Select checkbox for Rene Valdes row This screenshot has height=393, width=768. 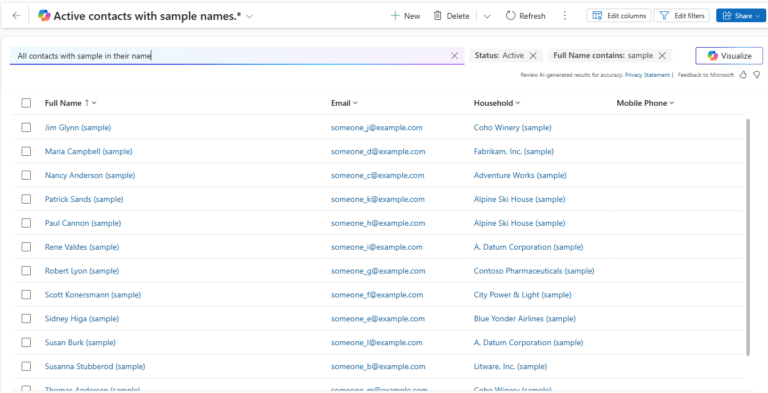(26, 247)
